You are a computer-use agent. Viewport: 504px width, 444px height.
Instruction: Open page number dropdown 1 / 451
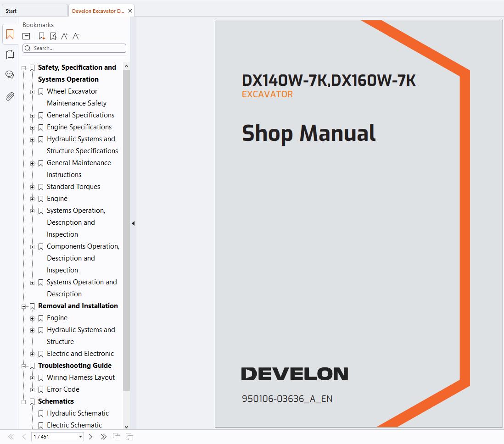[80, 437]
